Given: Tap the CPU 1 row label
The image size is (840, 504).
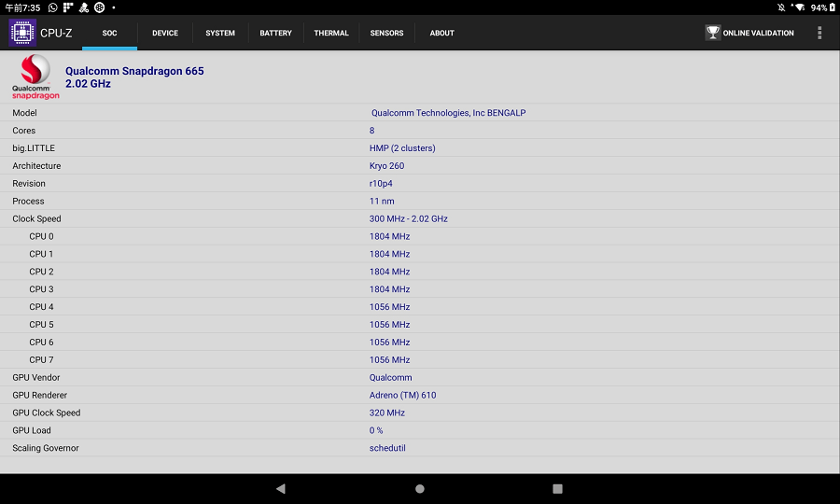Looking at the screenshot, I should coord(41,254).
